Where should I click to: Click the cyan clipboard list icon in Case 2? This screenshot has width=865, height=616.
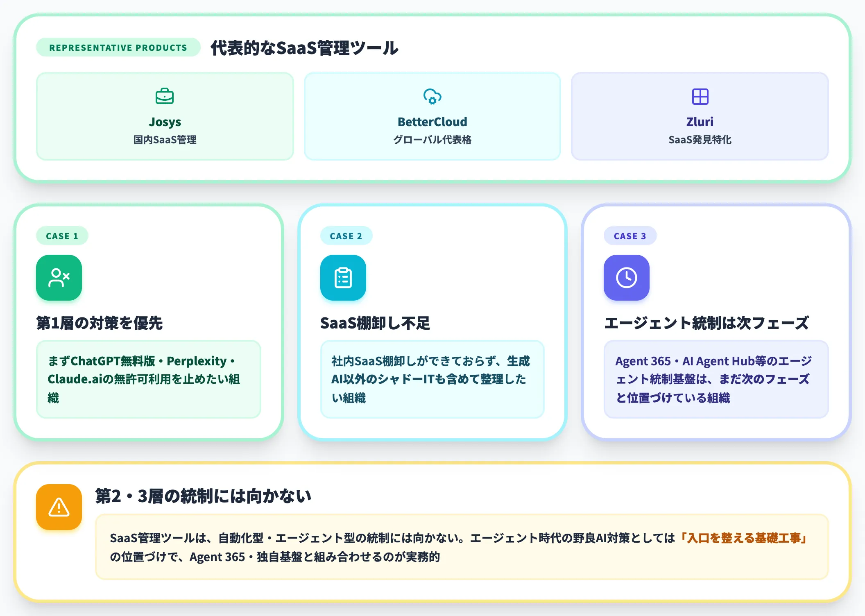tap(343, 278)
